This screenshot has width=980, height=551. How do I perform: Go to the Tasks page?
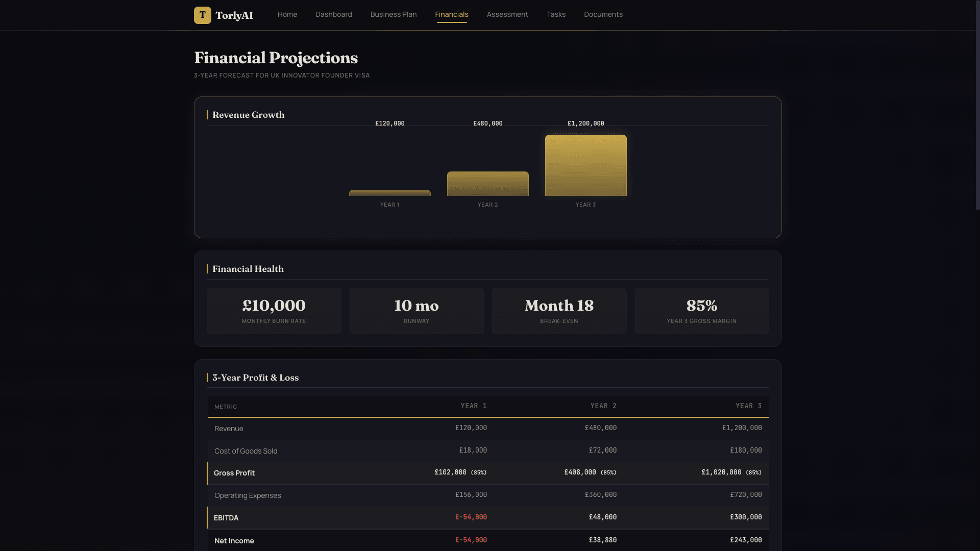[x=555, y=14]
